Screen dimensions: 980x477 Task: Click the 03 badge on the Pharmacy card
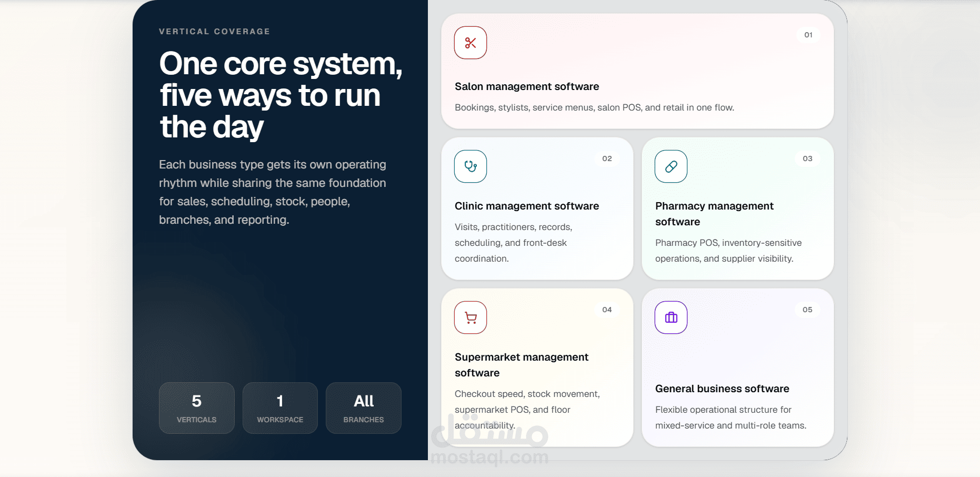coord(807,158)
